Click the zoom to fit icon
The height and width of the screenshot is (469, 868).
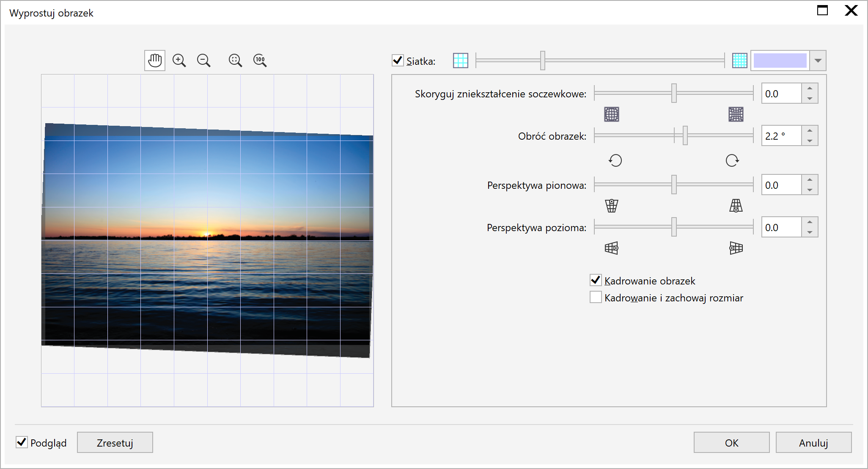tap(235, 61)
